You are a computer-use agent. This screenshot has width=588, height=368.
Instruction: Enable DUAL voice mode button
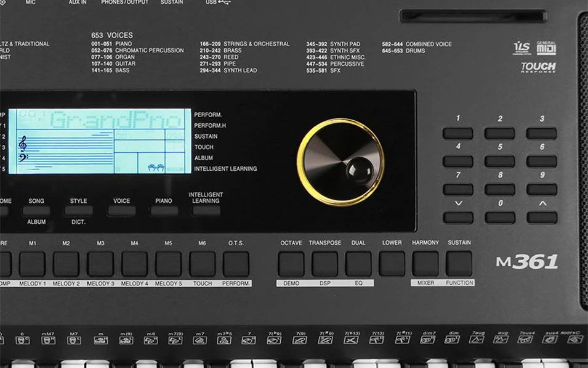(358, 264)
